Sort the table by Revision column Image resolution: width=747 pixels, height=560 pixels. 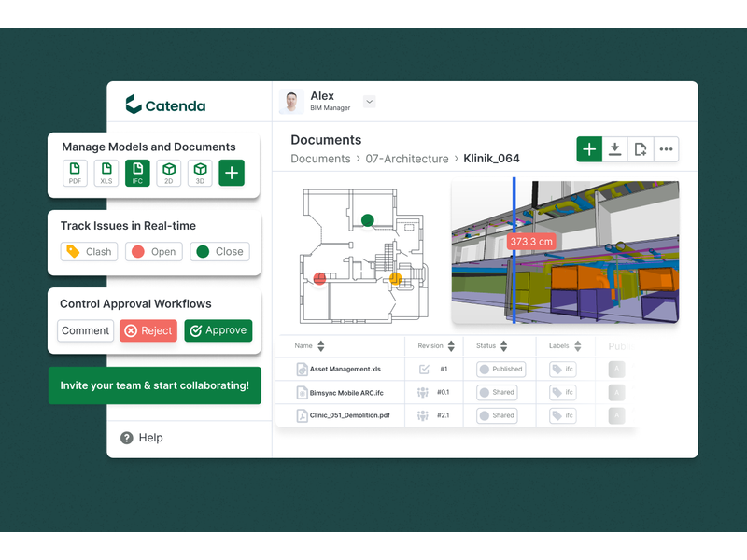tap(451, 346)
